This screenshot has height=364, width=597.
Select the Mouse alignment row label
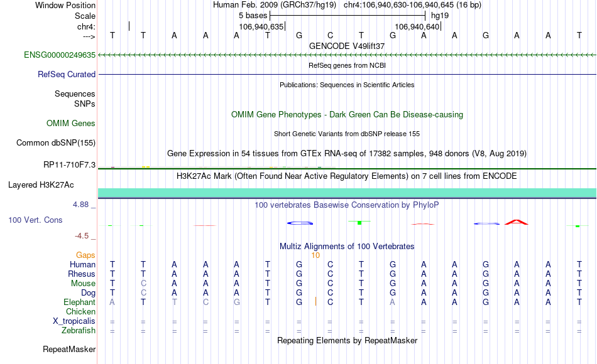[x=83, y=284]
